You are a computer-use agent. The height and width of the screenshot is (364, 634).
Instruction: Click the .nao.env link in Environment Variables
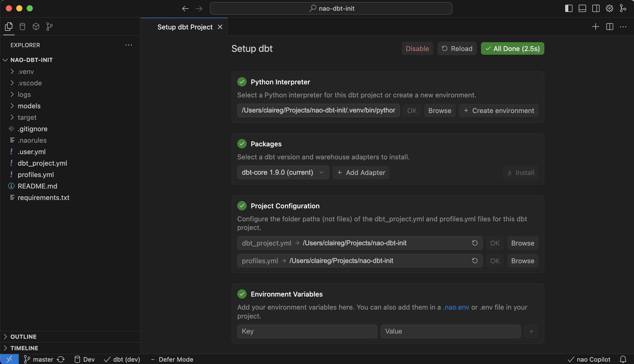tap(456, 307)
